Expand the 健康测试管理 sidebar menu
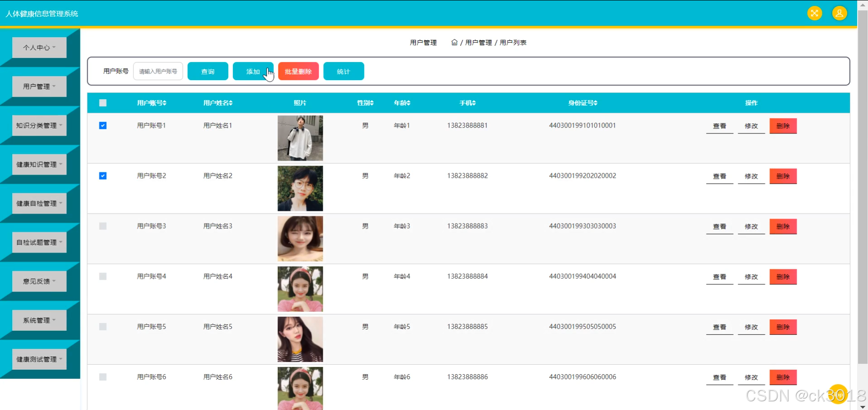The height and width of the screenshot is (410, 868). [39, 359]
